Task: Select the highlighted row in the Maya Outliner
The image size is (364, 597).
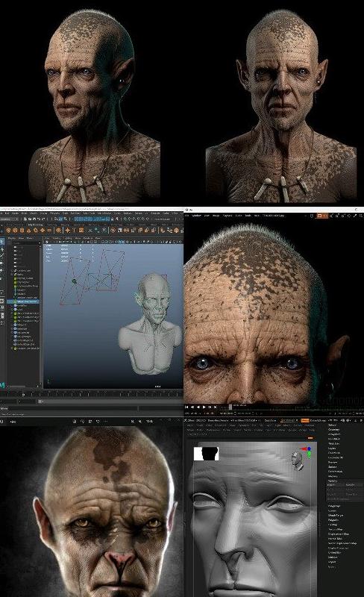Action: pyautogui.click(x=23, y=301)
